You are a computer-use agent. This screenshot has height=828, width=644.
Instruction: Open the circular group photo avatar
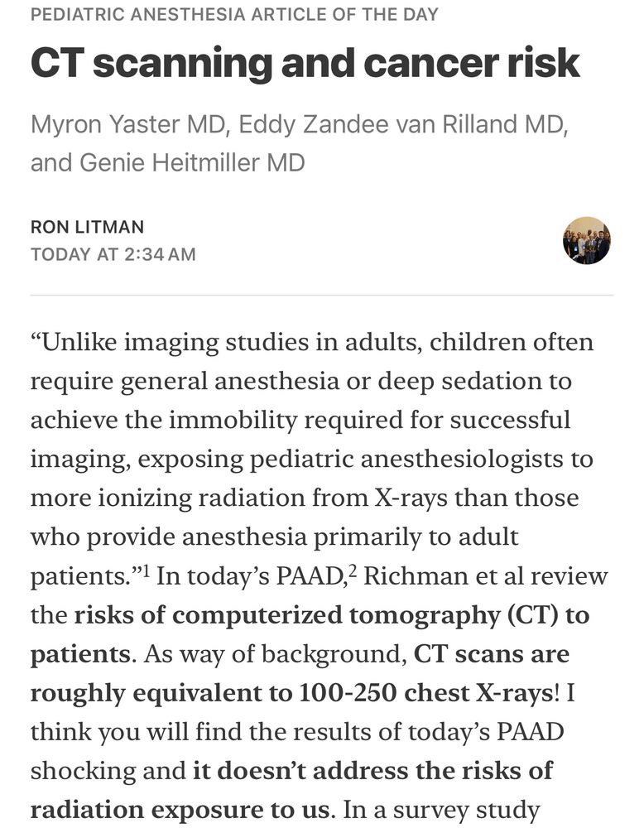click(586, 240)
